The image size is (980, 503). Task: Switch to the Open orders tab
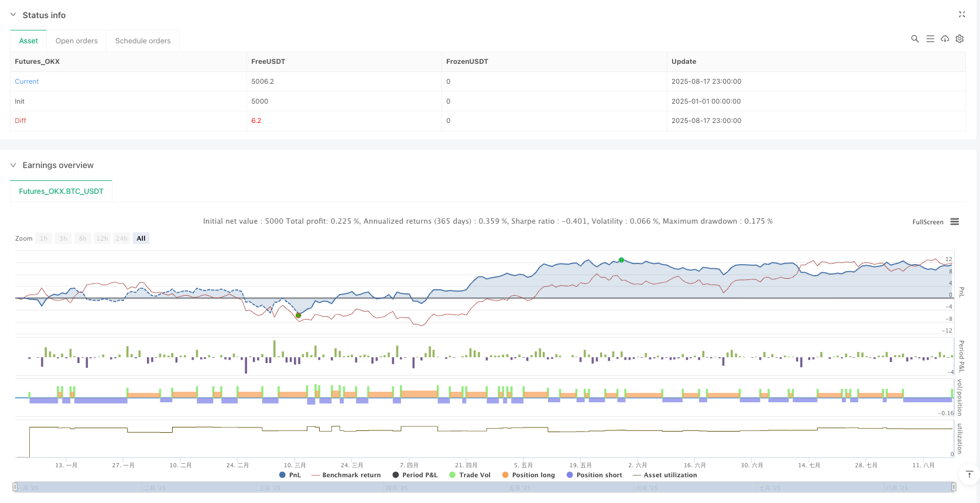pyautogui.click(x=77, y=41)
